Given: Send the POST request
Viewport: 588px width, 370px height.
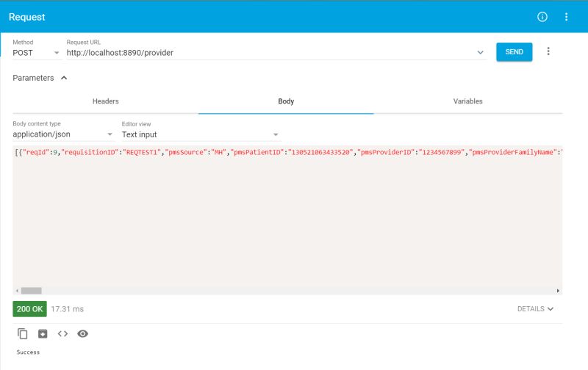Looking at the screenshot, I should click(514, 51).
